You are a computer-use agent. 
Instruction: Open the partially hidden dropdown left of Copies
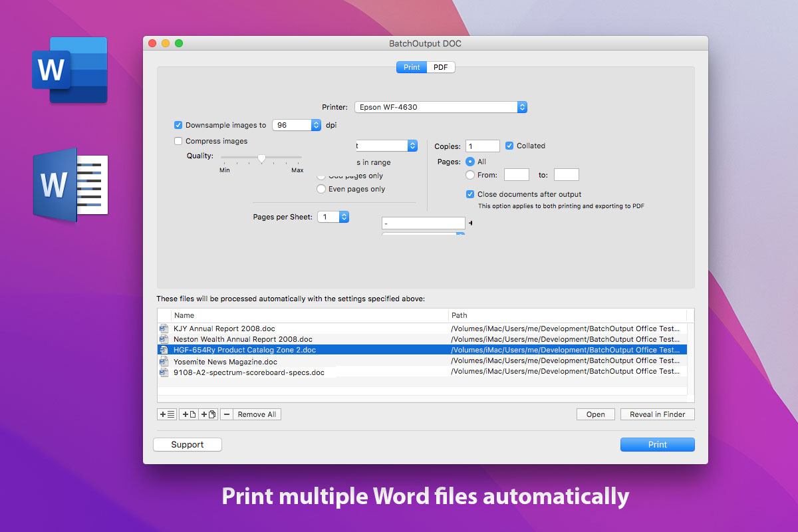coord(386,146)
